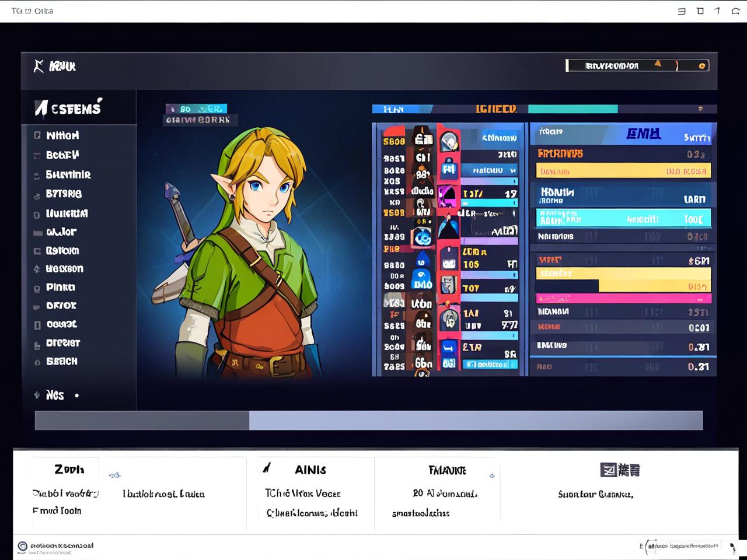Click the small icon at the far-right of the status bar

pyautogui.click(x=733, y=547)
